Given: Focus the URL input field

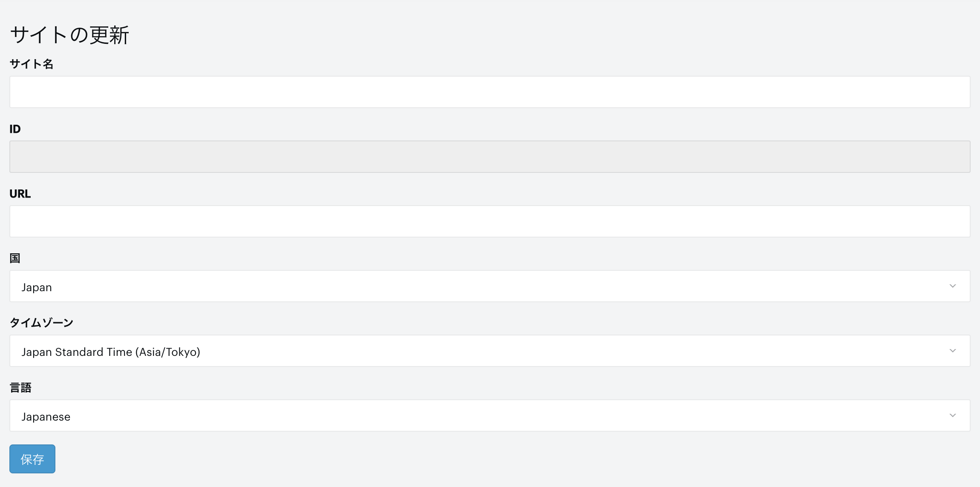Looking at the screenshot, I should click(x=490, y=221).
